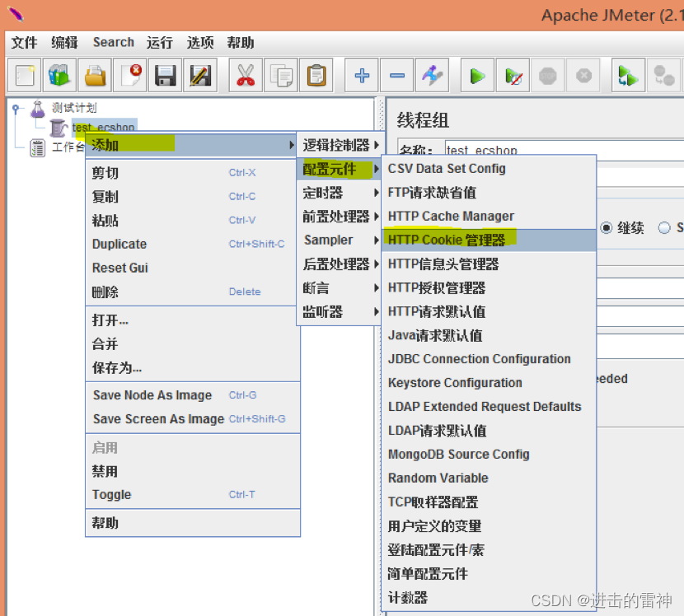Open the Templates toolbar icon

click(59, 76)
